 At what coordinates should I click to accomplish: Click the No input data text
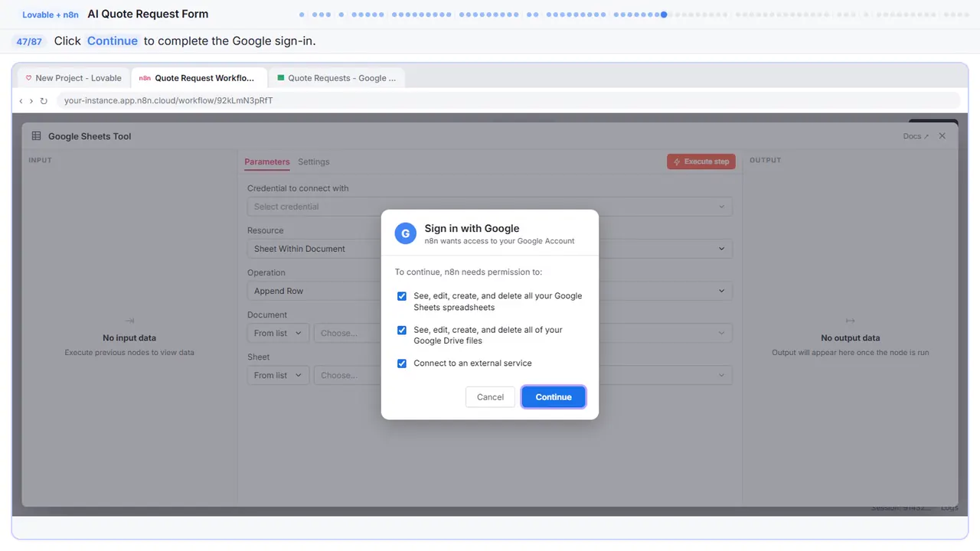129,337
